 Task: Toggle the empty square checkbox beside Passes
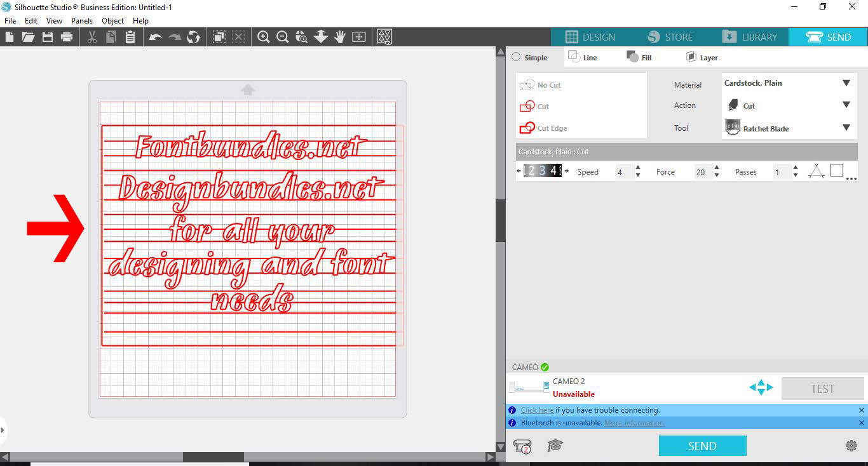pyautogui.click(x=837, y=170)
